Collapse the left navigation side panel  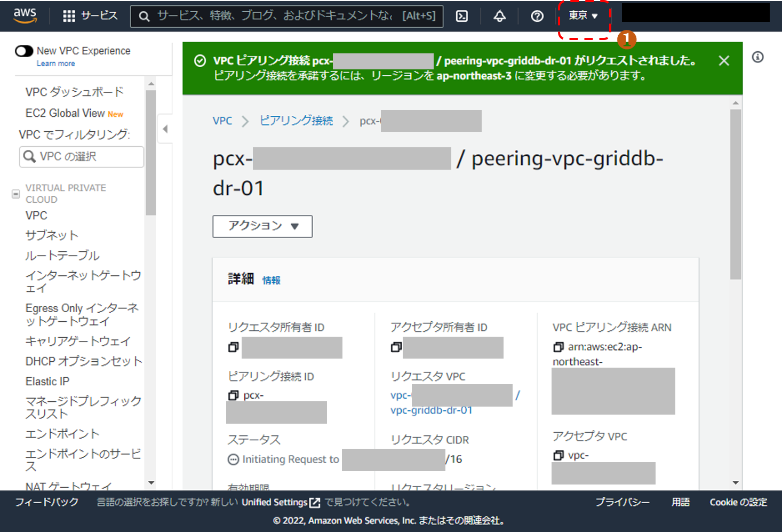point(165,129)
